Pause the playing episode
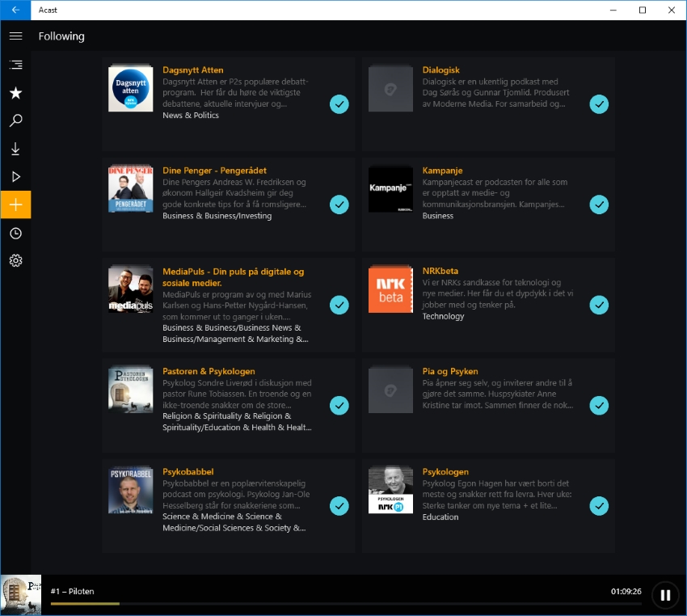Screen dimensions: 687x616 (x=665, y=595)
